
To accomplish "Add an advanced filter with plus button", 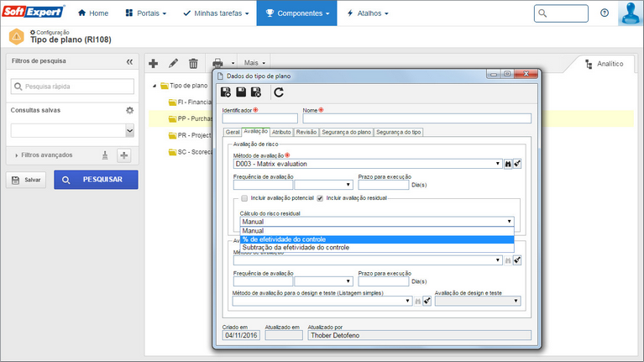I will [x=124, y=155].
